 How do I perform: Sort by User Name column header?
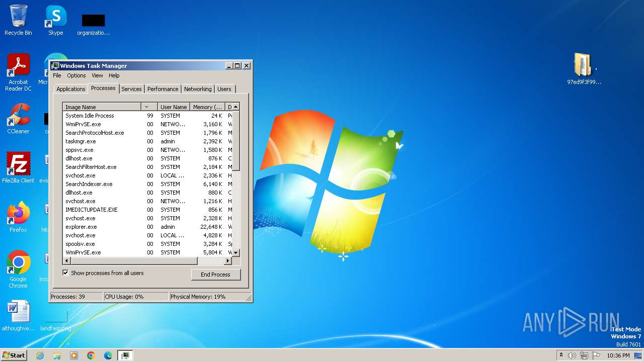pos(174,107)
